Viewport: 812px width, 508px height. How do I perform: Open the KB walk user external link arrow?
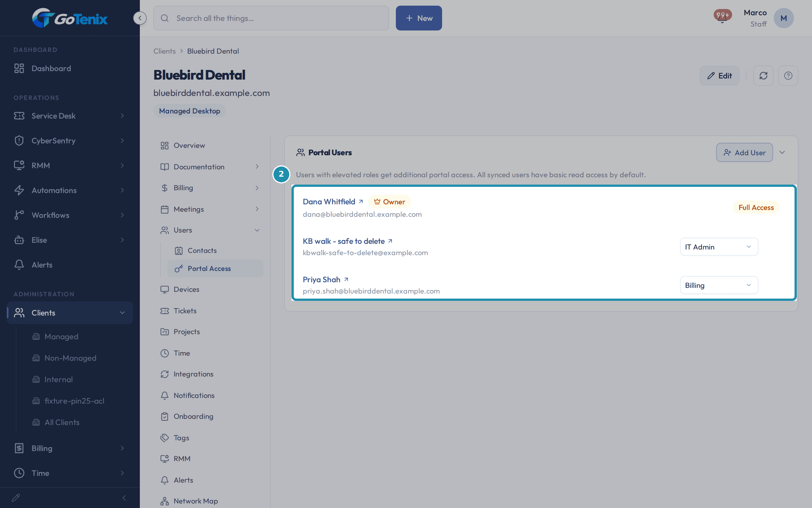pos(390,241)
